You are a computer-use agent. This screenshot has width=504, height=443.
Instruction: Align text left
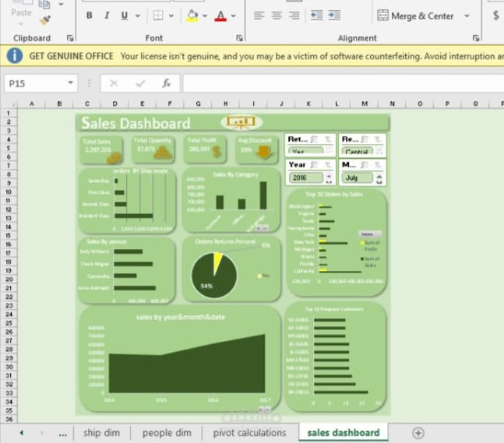click(x=259, y=15)
